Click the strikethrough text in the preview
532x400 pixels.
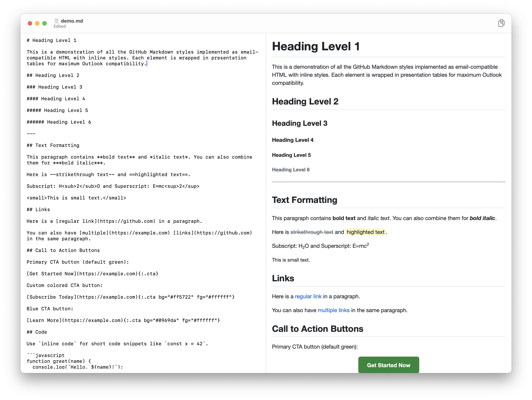[312, 232]
